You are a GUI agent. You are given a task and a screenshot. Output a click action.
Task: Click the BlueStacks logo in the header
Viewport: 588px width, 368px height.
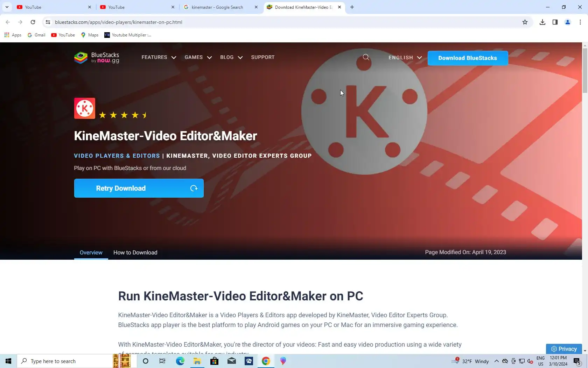(x=97, y=58)
